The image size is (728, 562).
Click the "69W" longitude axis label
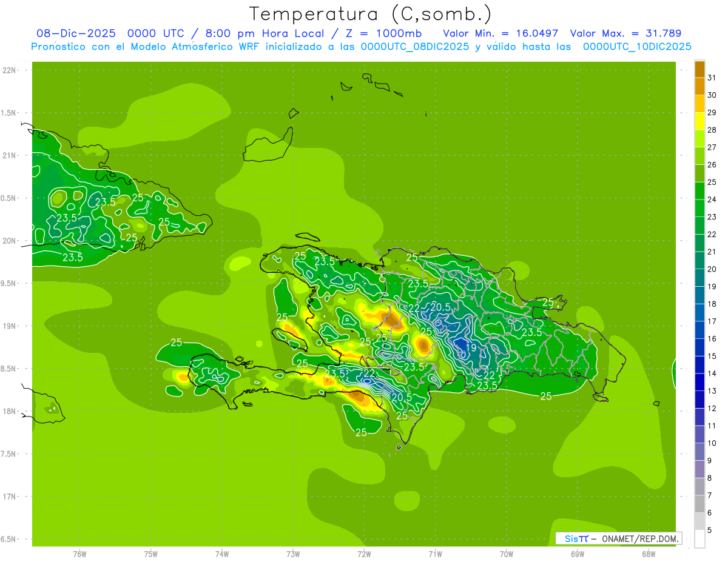point(578,554)
